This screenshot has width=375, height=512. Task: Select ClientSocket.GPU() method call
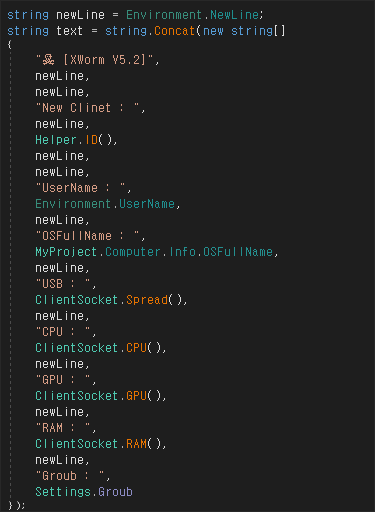(x=98, y=396)
